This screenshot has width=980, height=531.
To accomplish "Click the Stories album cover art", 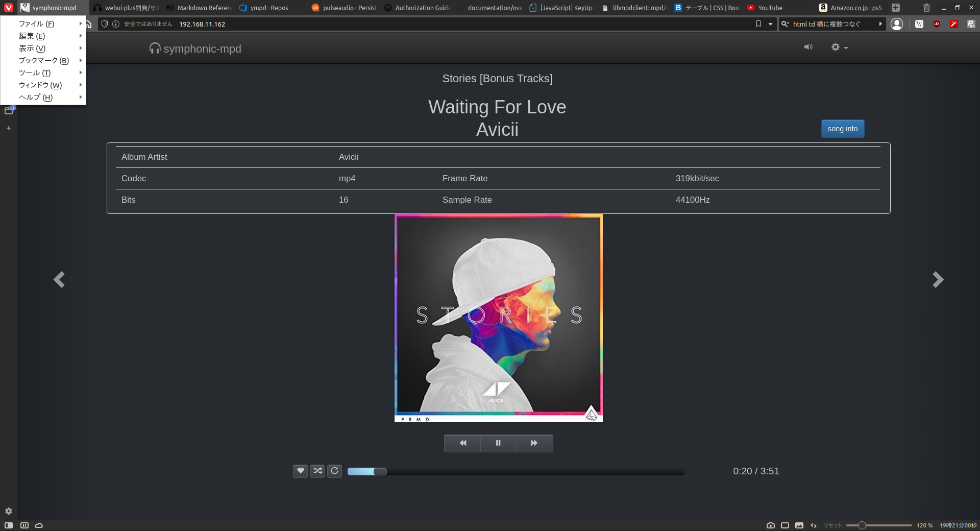I will pos(499,318).
